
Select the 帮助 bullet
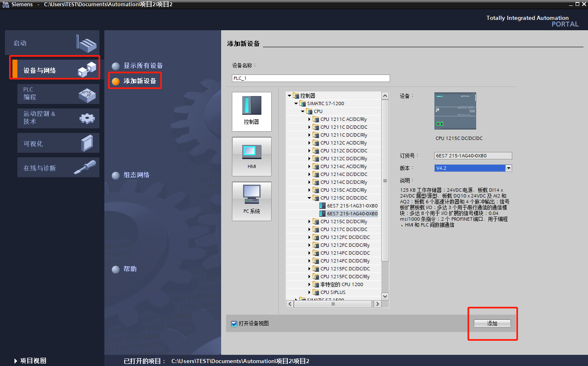coord(116,270)
